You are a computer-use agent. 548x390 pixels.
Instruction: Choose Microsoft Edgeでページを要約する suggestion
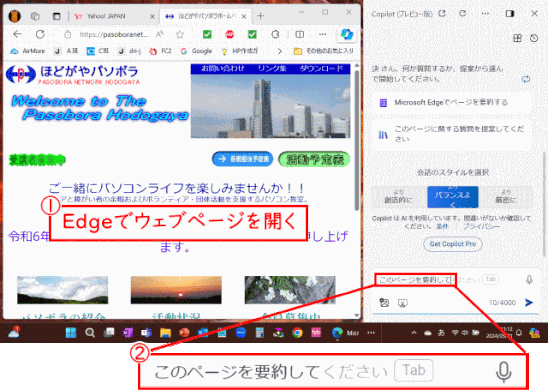pyautogui.click(x=452, y=102)
